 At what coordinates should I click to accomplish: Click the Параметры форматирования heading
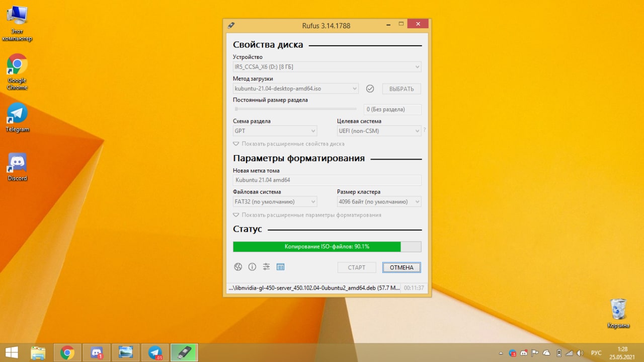tap(299, 158)
